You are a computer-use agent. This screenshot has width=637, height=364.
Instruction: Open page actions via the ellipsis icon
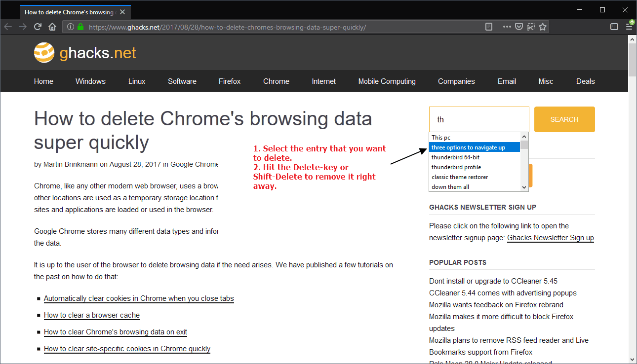click(x=507, y=27)
